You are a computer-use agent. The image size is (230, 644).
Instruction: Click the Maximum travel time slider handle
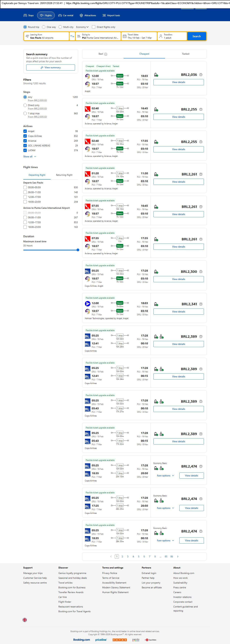[78, 250]
